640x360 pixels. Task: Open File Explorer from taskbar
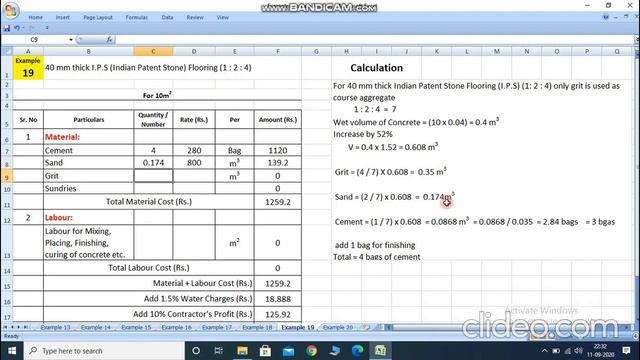pos(242,351)
